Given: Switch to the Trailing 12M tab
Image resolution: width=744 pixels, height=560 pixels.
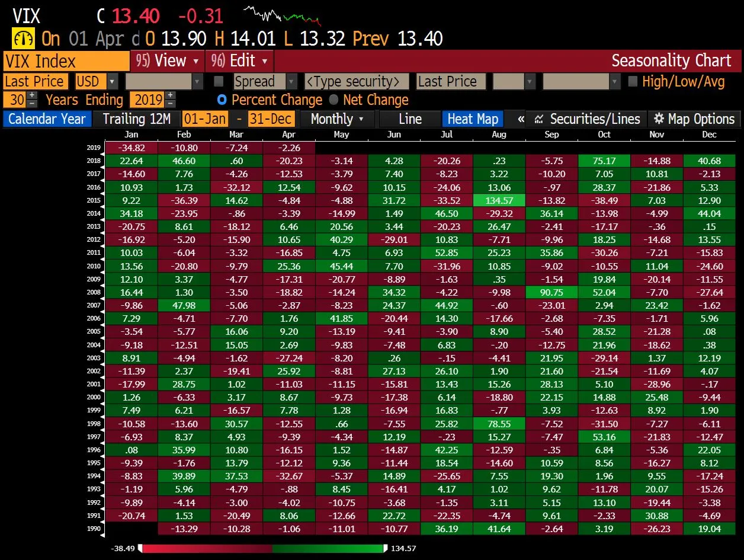Looking at the screenshot, I should click(137, 119).
